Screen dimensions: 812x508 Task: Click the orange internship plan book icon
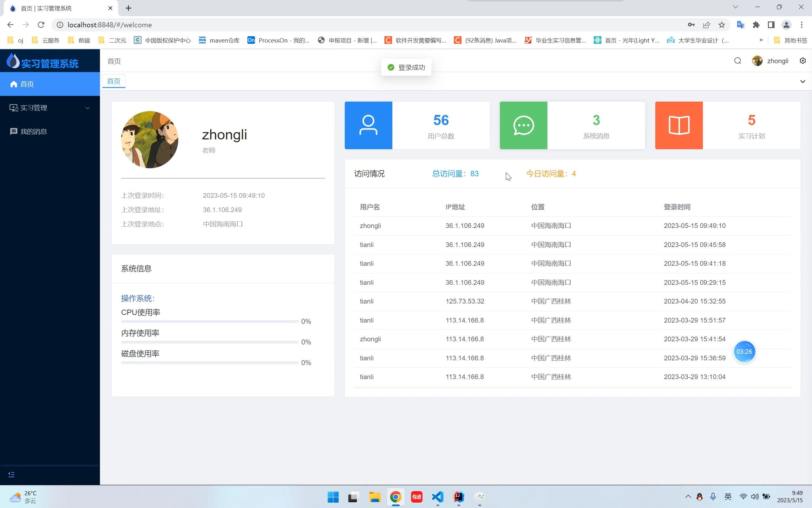click(x=679, y=125)
